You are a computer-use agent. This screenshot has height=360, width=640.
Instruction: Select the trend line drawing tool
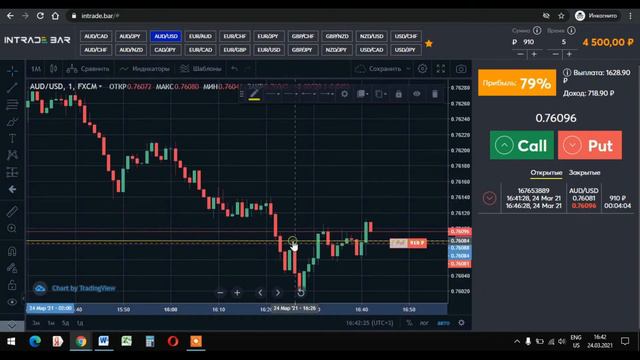pos(12,87)
